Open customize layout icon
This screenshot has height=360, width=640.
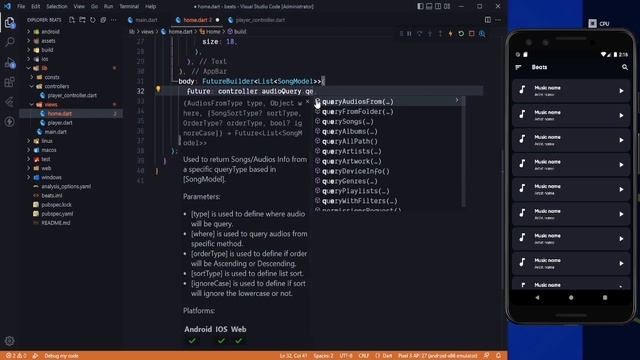coord(447,6)
